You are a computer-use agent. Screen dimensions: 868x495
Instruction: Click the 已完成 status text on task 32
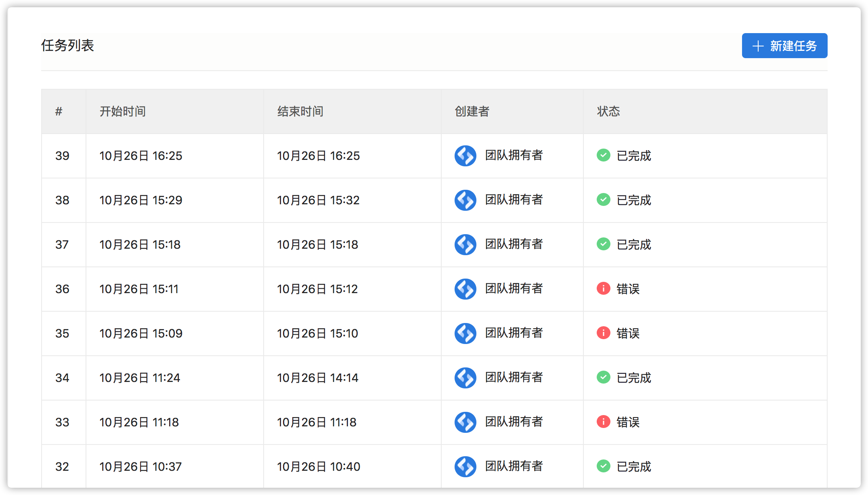[633, 466]
